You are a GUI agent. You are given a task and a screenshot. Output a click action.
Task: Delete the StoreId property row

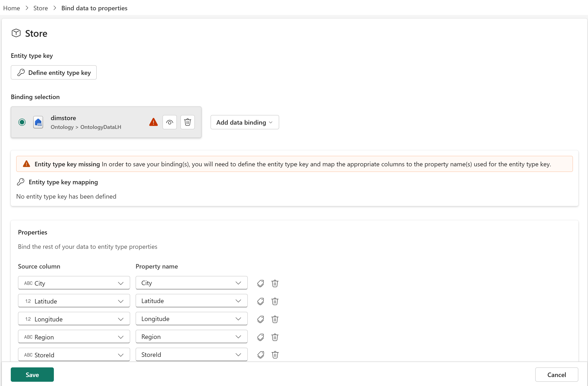point(275,355)
